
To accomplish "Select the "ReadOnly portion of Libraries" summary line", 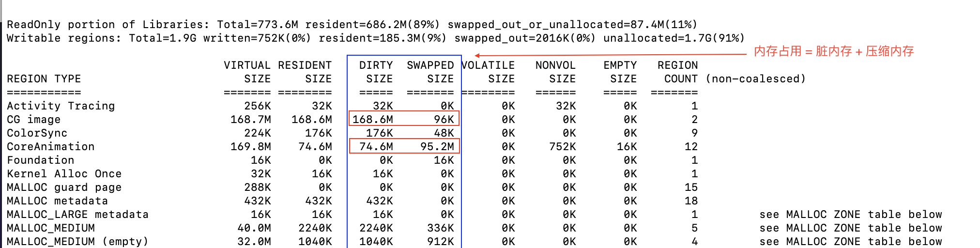I will (x=352, y=24).
